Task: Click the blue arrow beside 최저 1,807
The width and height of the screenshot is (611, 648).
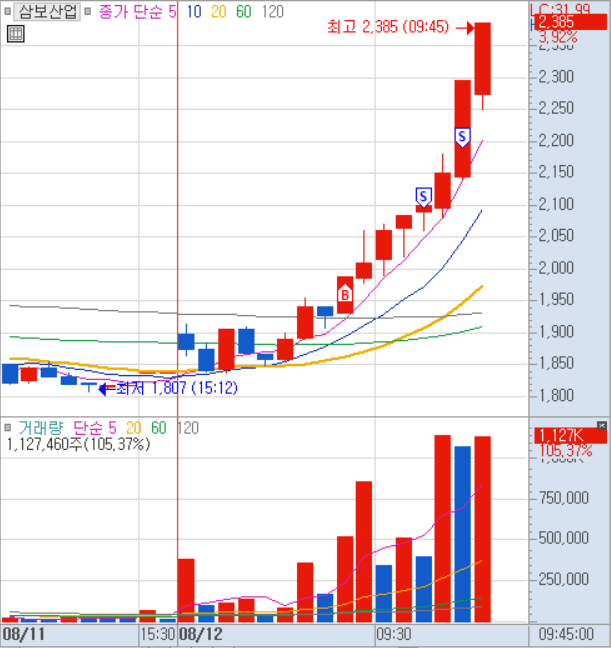Action: [x=105, y=388]
